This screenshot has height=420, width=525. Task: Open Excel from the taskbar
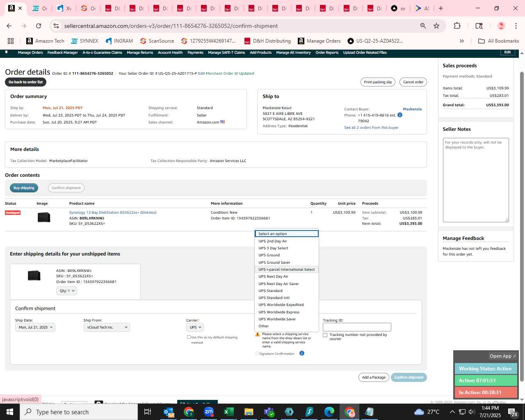pyautogui.click(x=229, y=412)
